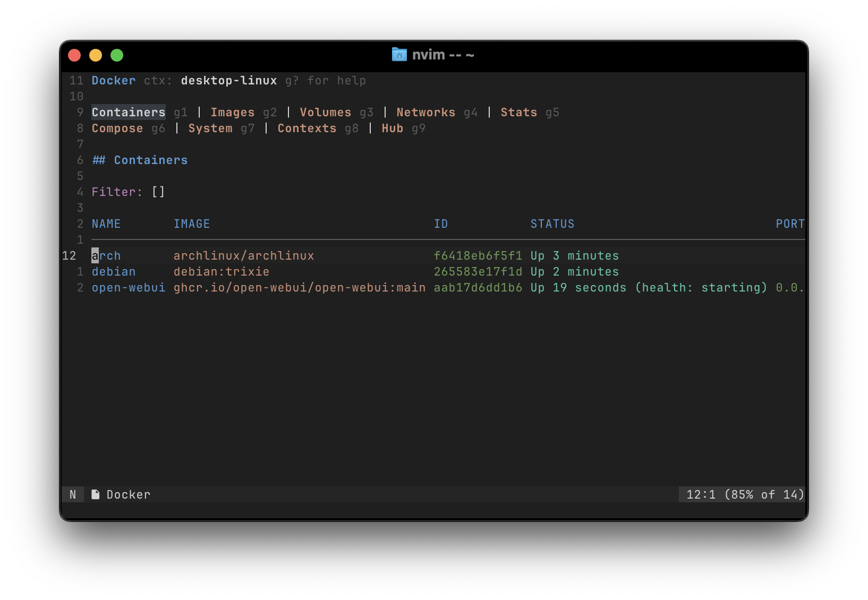Click status 'Up 3 minutes'
Image resolution: width=868 pixels, height=600 pixels.
575,255
